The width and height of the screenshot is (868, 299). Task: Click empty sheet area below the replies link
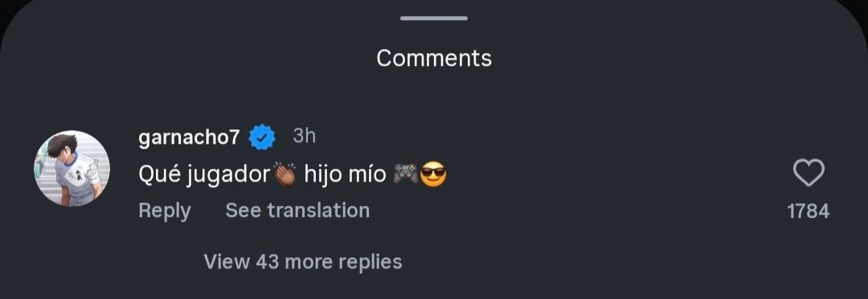434,287
